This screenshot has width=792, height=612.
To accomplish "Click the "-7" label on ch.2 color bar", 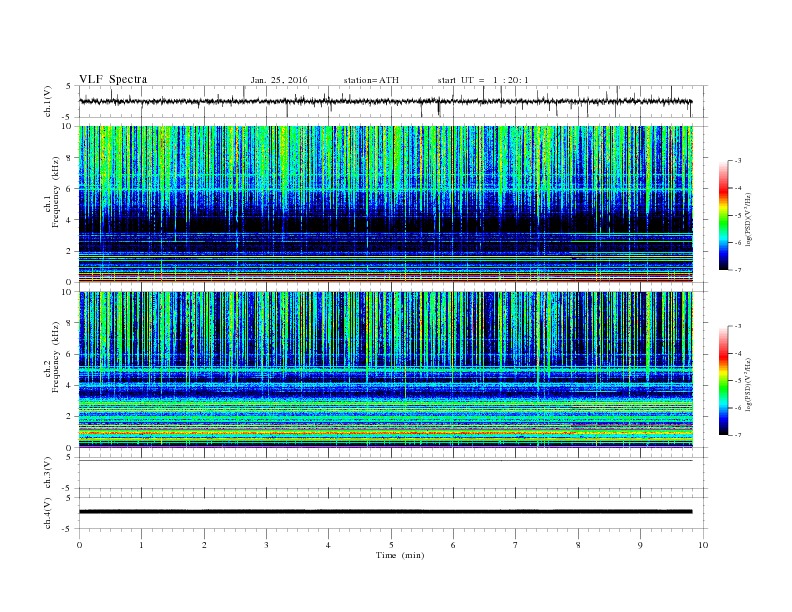I will (738, 435).
